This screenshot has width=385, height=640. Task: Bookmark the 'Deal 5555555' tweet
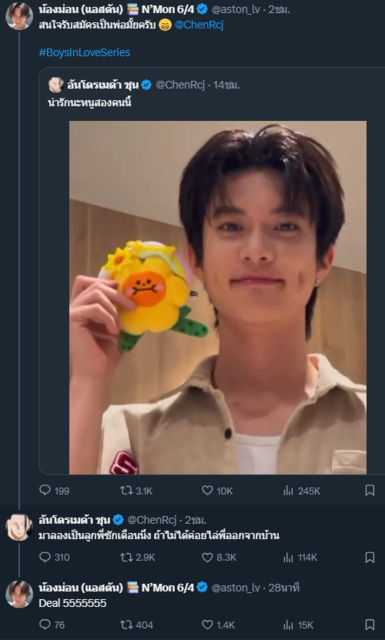(369, 624)
